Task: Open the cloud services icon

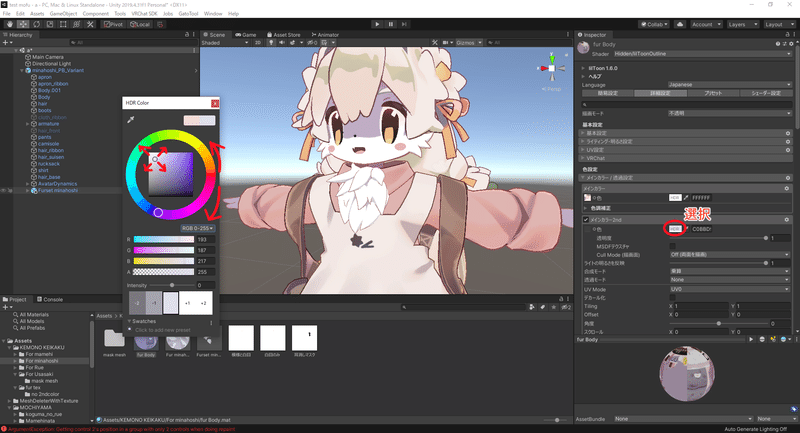Action: [680, 24]
